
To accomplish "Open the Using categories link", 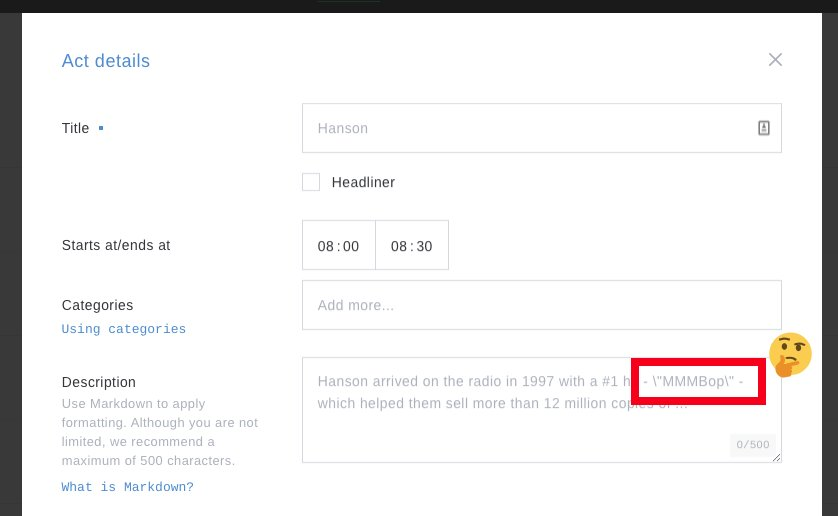I will pos(123,329).
